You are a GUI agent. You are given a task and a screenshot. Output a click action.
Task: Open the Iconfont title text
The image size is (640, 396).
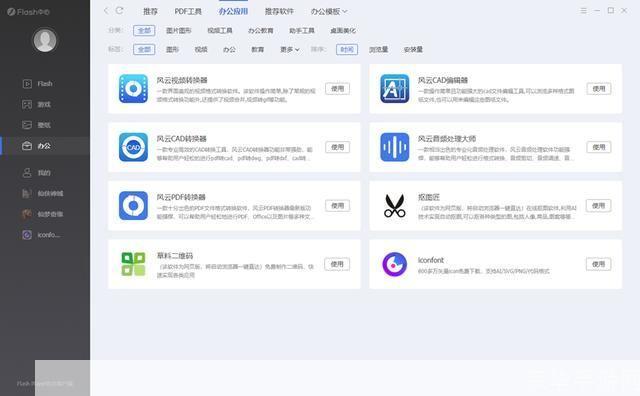pyautogui.click(x=431, y=260)
